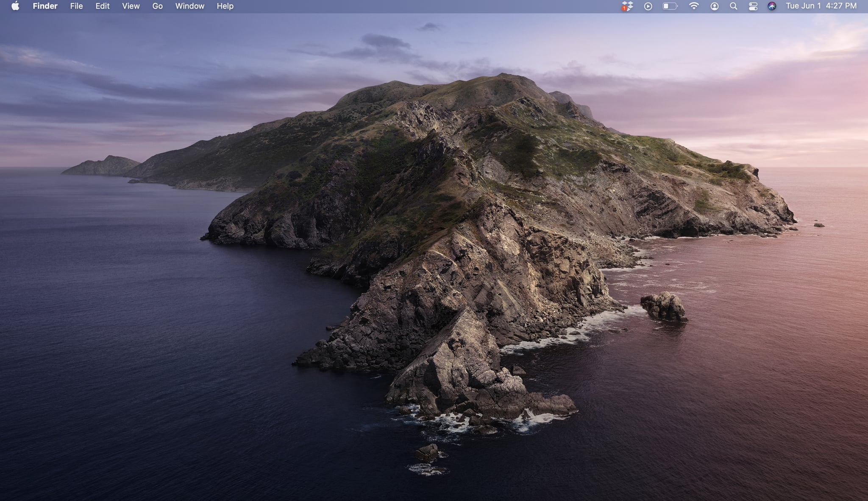Open the Wi-Fi status menu
The width and height of the screenshot is (868, 501).
pyautogui.click(x=694, y=6)
